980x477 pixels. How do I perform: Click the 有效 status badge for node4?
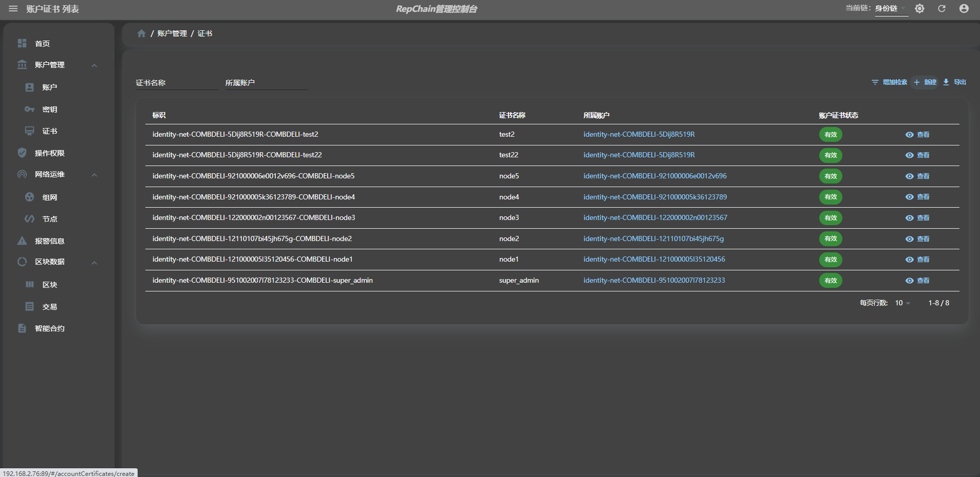(831, 197)
